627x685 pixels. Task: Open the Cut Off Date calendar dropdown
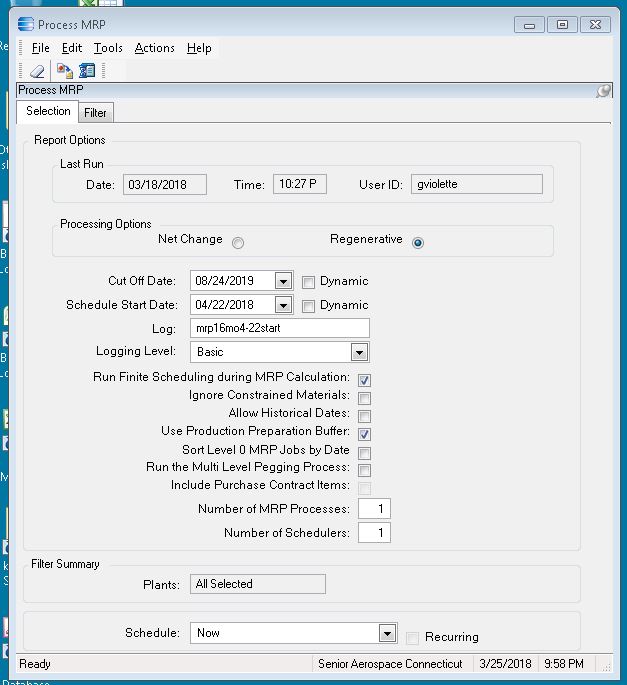click(283, 281)
